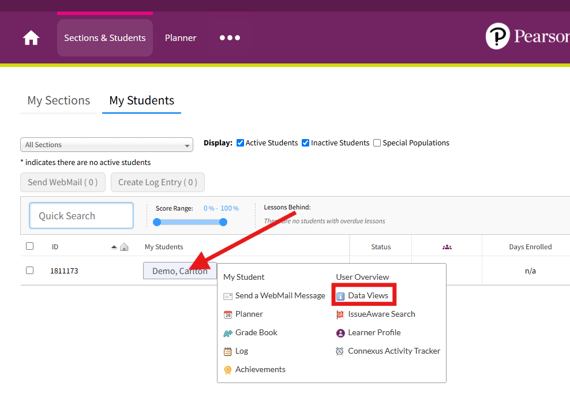Enable the Special Populations checkbox
Viewport: 570px width, 405px height.
click(377, 143)
